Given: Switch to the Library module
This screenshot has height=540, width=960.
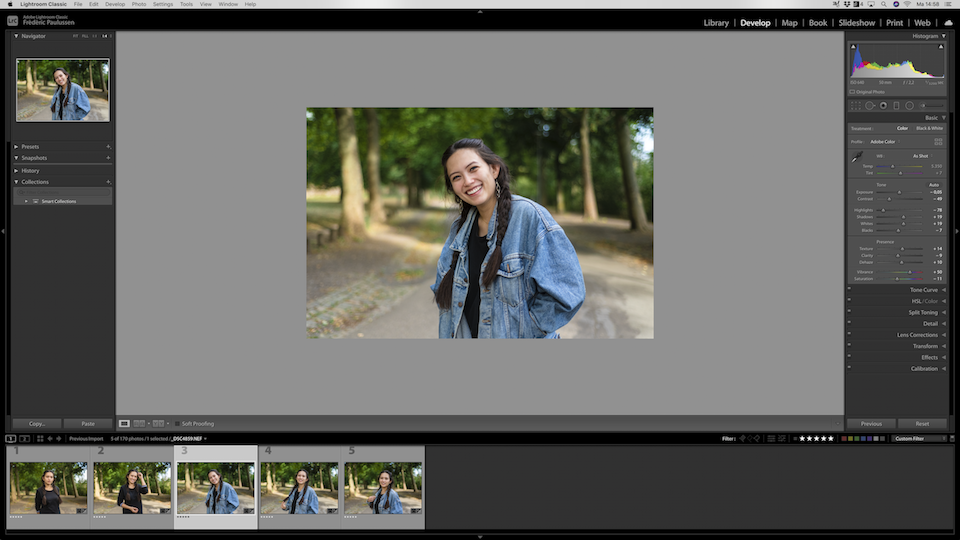Looking at the screenshot, I should click(x=716, y=23).
